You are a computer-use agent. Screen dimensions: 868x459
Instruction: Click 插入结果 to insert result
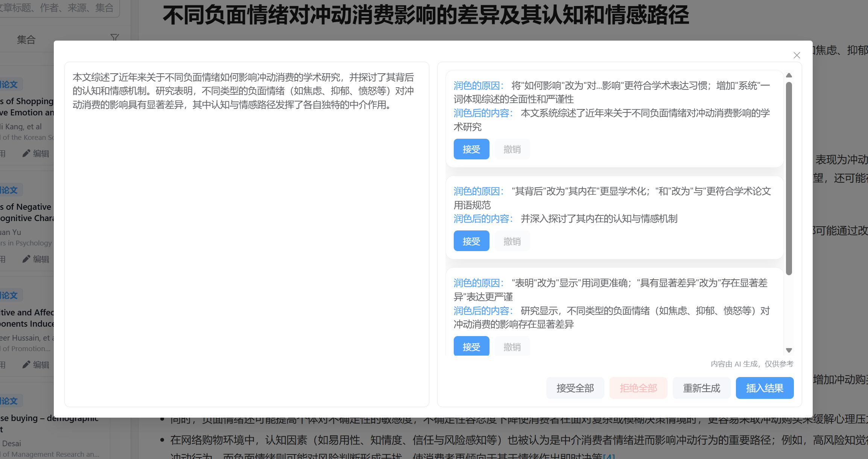765,388
